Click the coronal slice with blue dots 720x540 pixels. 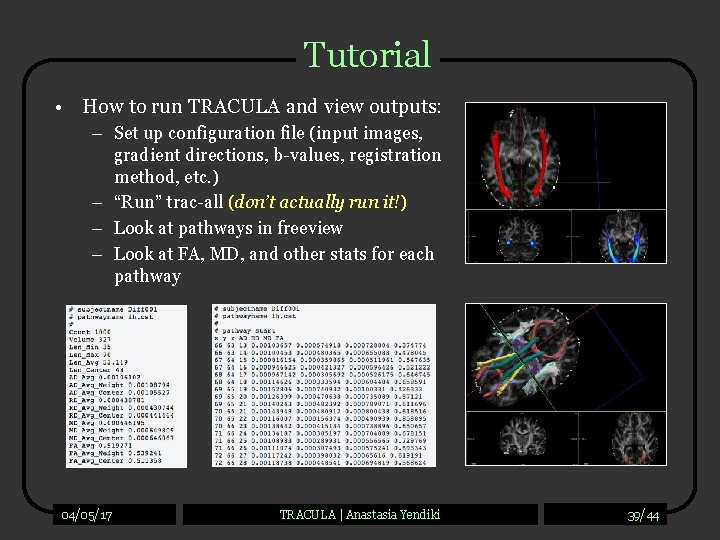(x=519, y=237)
